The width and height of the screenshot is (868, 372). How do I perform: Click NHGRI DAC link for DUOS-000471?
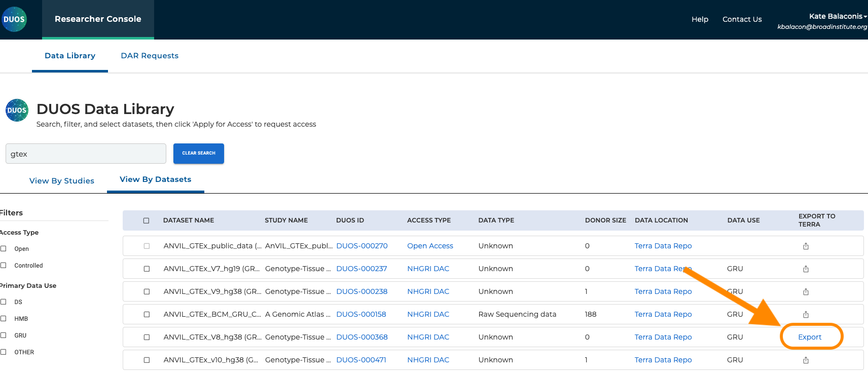428,360
